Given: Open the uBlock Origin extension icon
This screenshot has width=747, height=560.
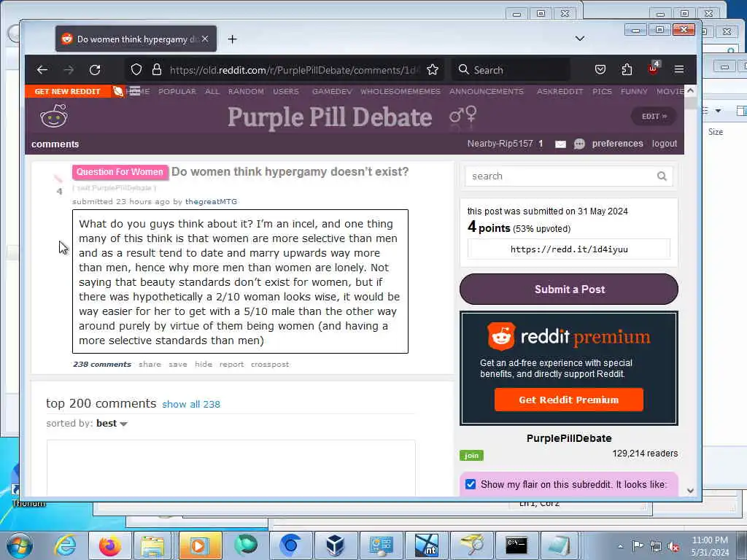Looking at the screenshot, I should (x=653, y=68).
